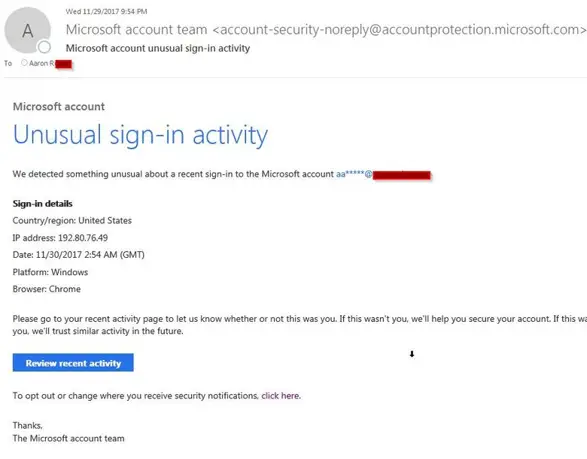Click the Sign-in details bold heading

pos(43,204)
